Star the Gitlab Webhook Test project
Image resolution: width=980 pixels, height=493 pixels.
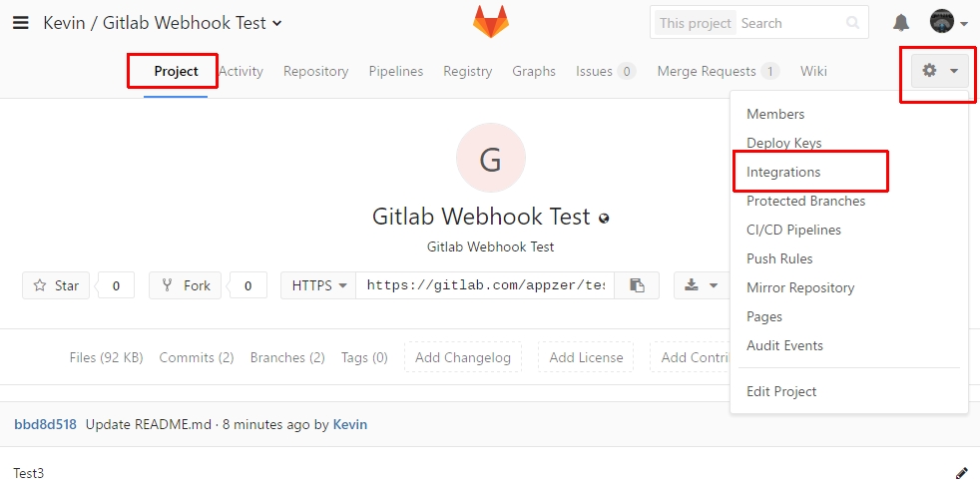[x=56, y=285]
